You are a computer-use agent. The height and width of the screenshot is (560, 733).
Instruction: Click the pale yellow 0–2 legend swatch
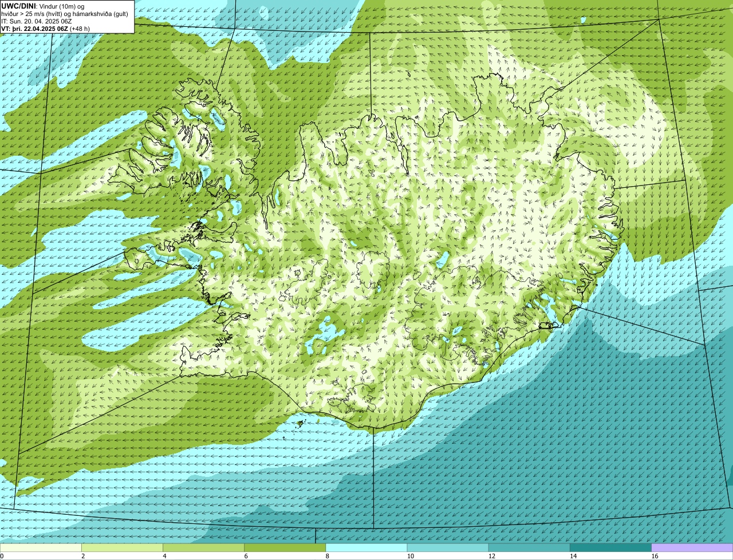(x=41, y=548)
